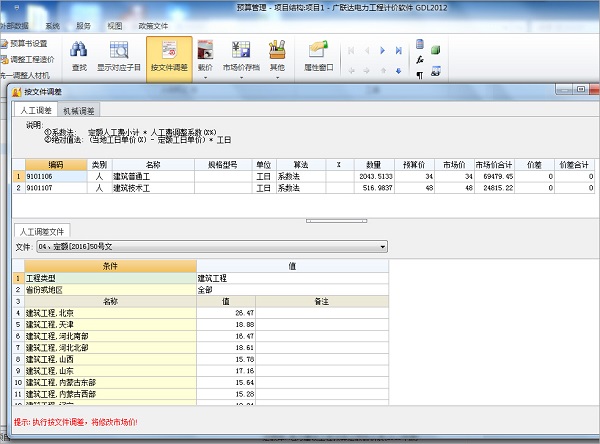Viewport: 600px width, 444px height.
Task: Click the 建筑技术工 name cell
Action: tap(153, 188)
